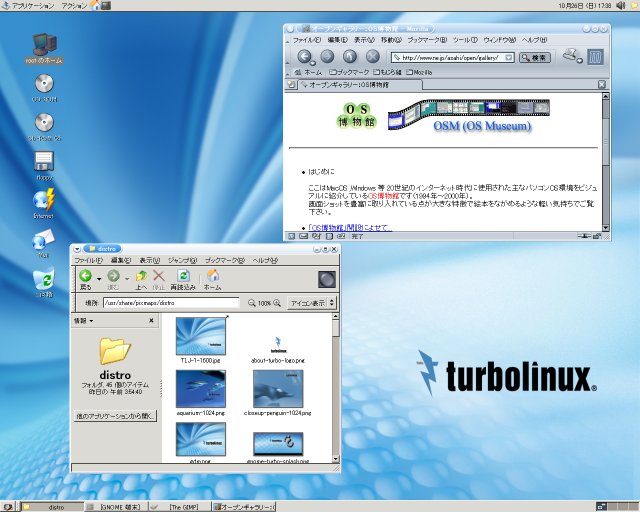Viewport: 640px width, 512px height.
Task: Expand the 情報 side pane selector
Action: [83, 321]
